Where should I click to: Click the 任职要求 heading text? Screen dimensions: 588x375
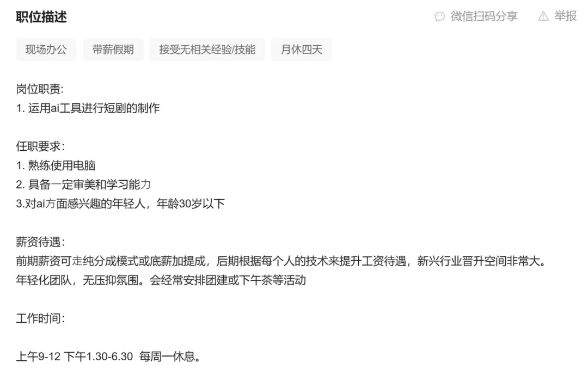[40, 146]
